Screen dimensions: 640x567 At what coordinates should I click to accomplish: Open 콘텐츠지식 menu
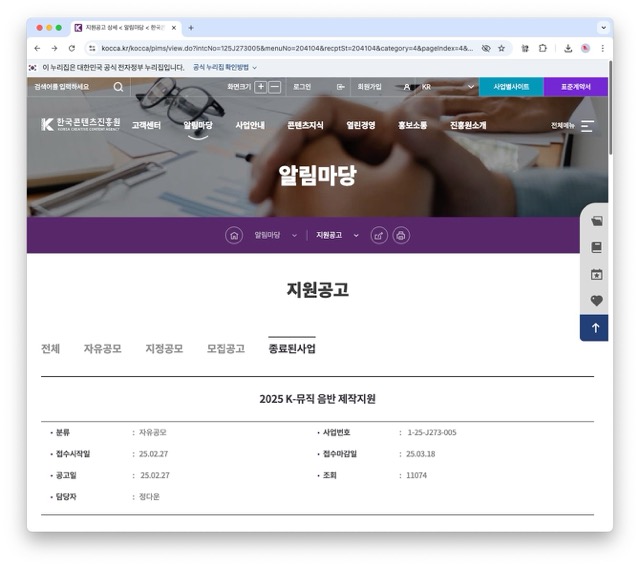coord(305,125)
